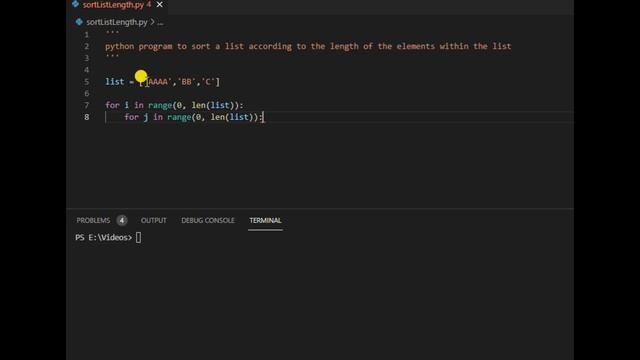Click 'AAAA' string on line 5
Image resolution: width=640 pixels, height=360 pixels.
tap(158, 82)
